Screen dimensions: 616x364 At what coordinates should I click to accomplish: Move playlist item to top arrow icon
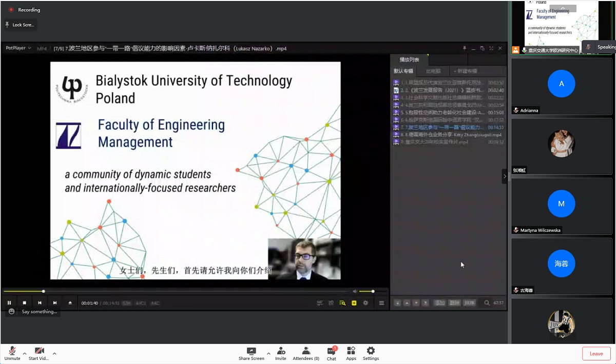tap(397, 303)
